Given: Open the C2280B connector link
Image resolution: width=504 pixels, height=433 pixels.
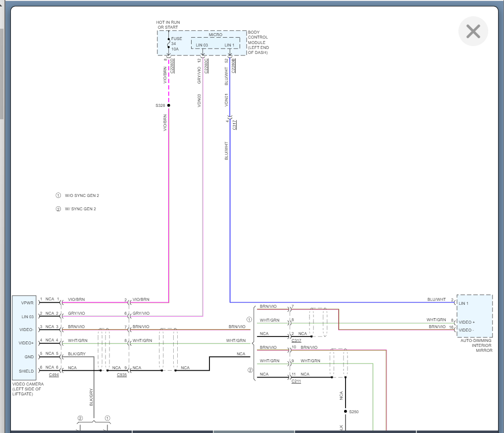Looking at the screenshot, I should tap(233, 66).
